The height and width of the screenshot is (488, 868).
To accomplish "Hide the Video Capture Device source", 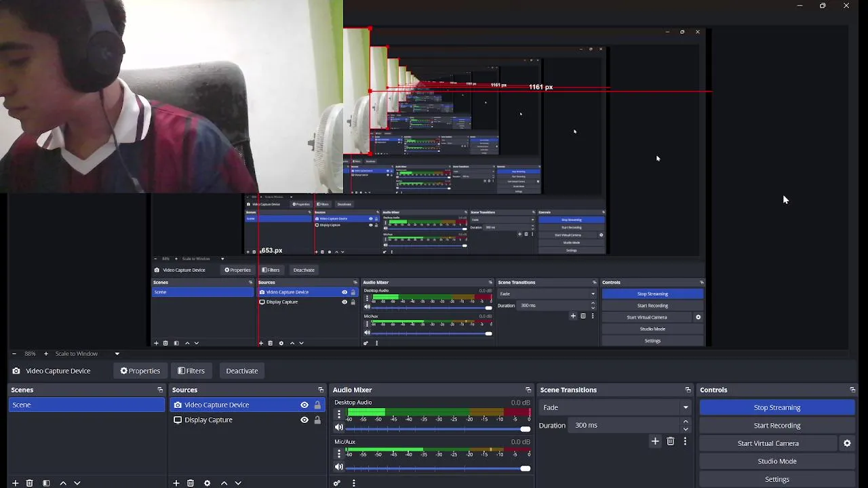I will pyautogui.click(x=304, y=405).
